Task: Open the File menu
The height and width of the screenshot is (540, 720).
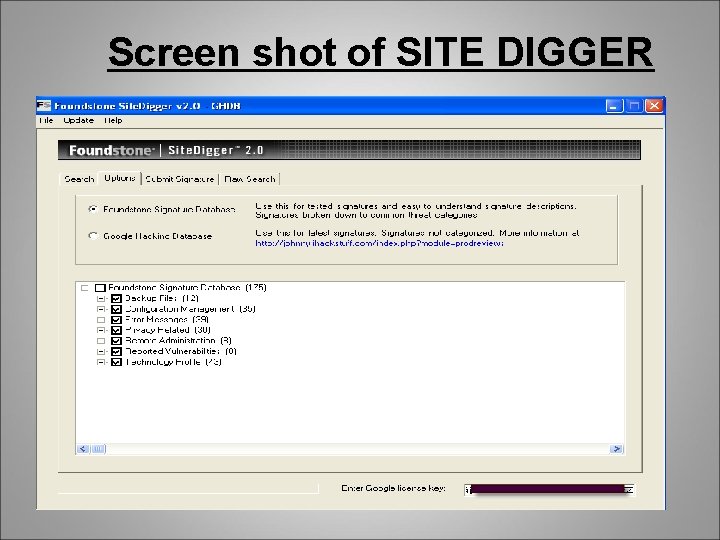Action: [x=46, y=120]
